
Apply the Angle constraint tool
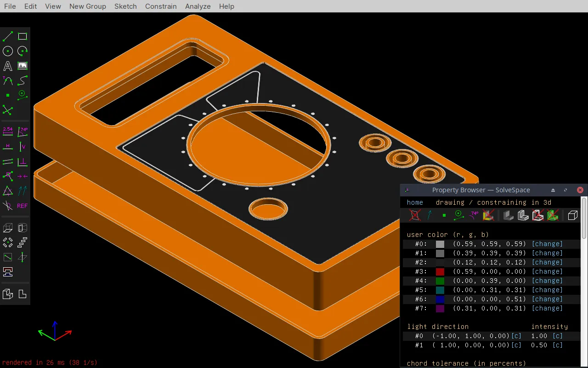click(x=22, y=132)
